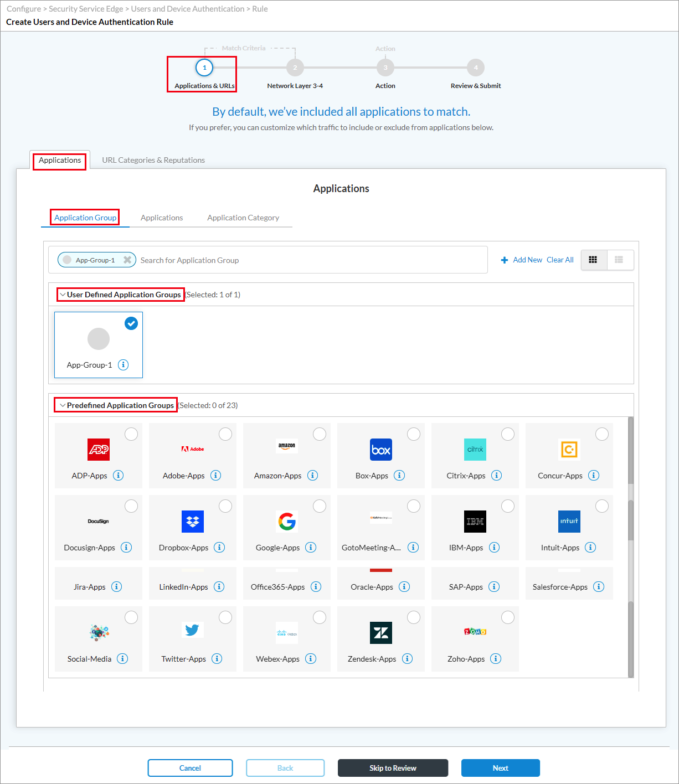Viewport: 679px width, 784px height.
Task: Select the Adobe-Apps application group
Action: tap(225, 434)
